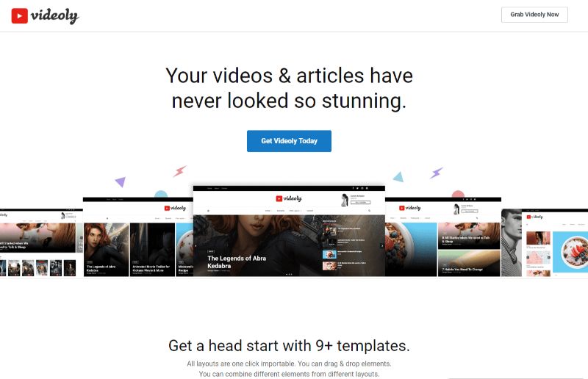Open the rightmost template preview with man portrait
Screen dimensions: 588x379
point(545,243)
